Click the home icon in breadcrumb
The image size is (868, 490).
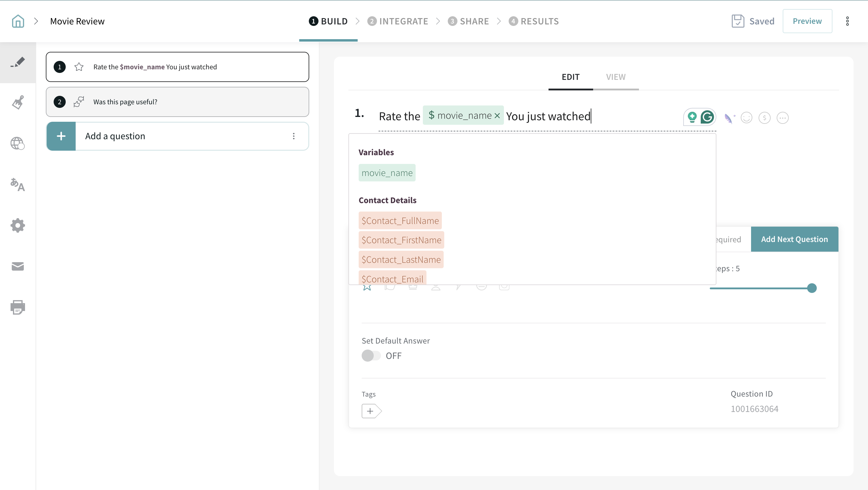[18, 21]
